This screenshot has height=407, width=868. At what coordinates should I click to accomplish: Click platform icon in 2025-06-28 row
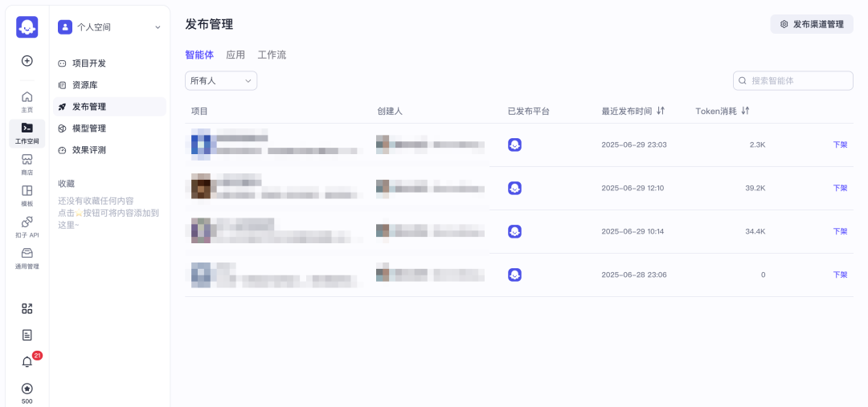pyautogui.click(x=515, y=275)
